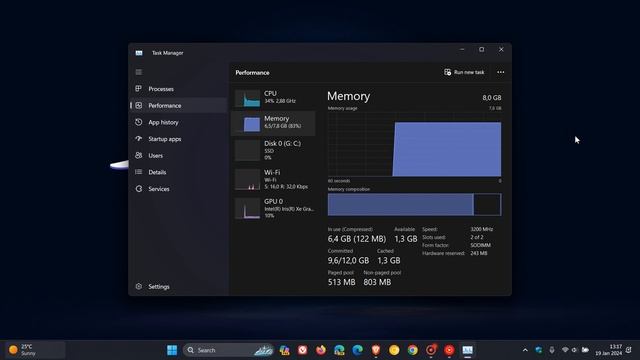Screen dimensions: 640x360
Task: Open the notification bell icon
Action: point(629,350)
